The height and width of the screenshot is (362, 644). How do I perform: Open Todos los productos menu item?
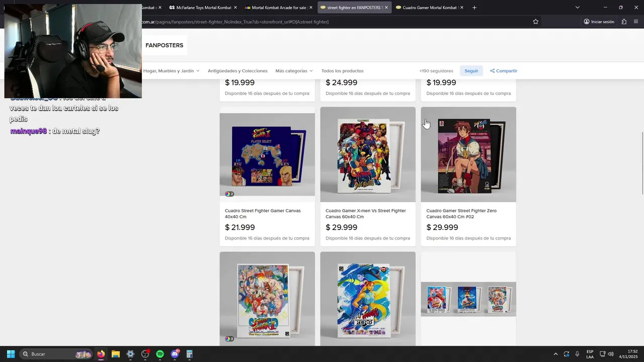[x=342, y=71]
